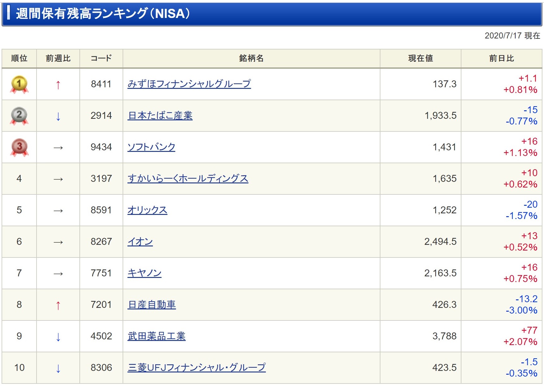
Task: Click the sideways arrow in the オリックス row
Action: (x=58, y=210)
